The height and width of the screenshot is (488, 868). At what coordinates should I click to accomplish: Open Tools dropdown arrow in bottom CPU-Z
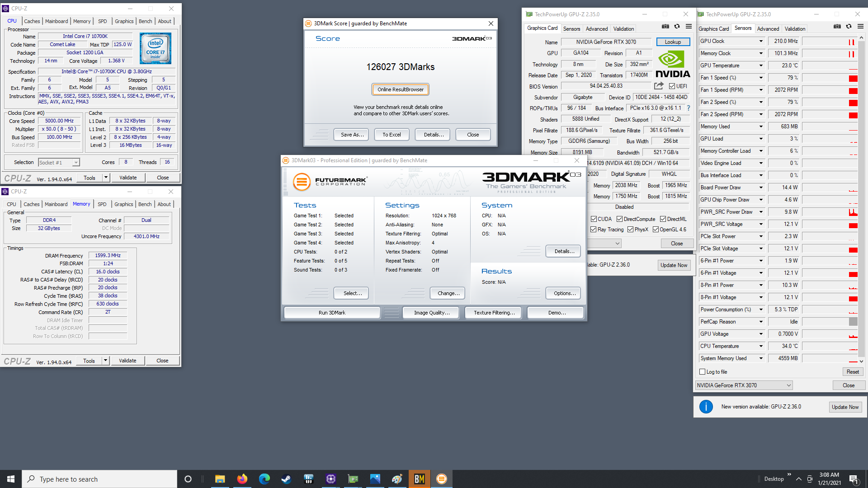[105, 361]
